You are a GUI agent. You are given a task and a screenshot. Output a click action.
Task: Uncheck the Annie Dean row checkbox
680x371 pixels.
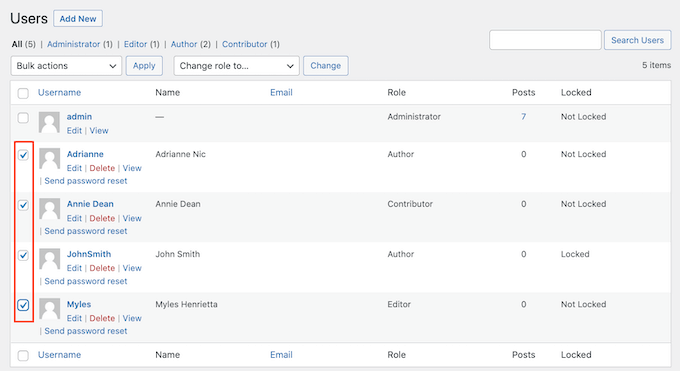(x=23, y=205)
